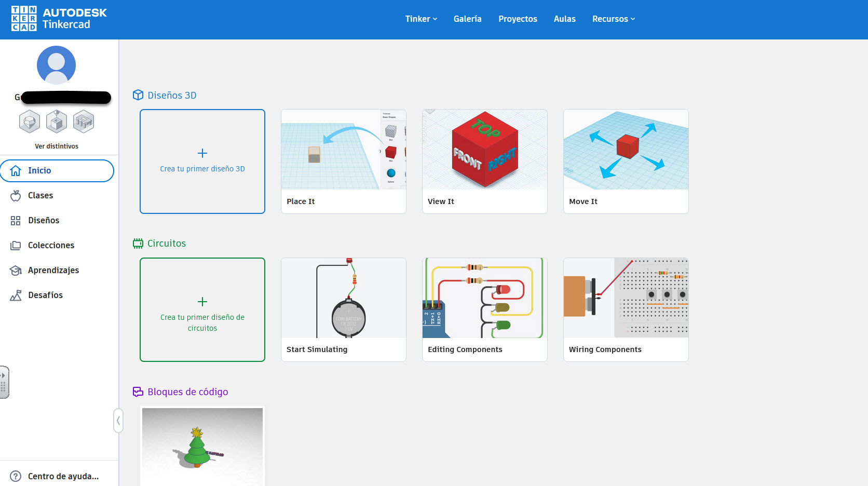
Task: Open Galería in the top navigation
Action: click(467, 19)
